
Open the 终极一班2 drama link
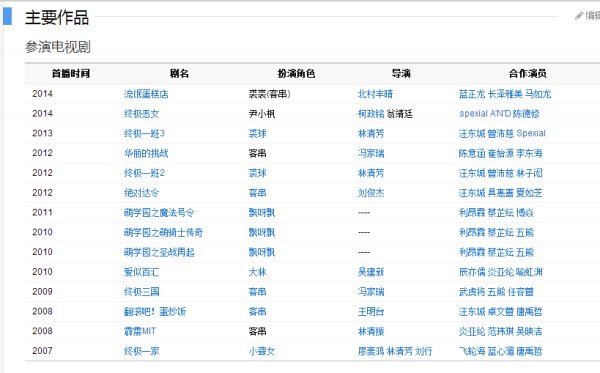click(x=144, y=173)
